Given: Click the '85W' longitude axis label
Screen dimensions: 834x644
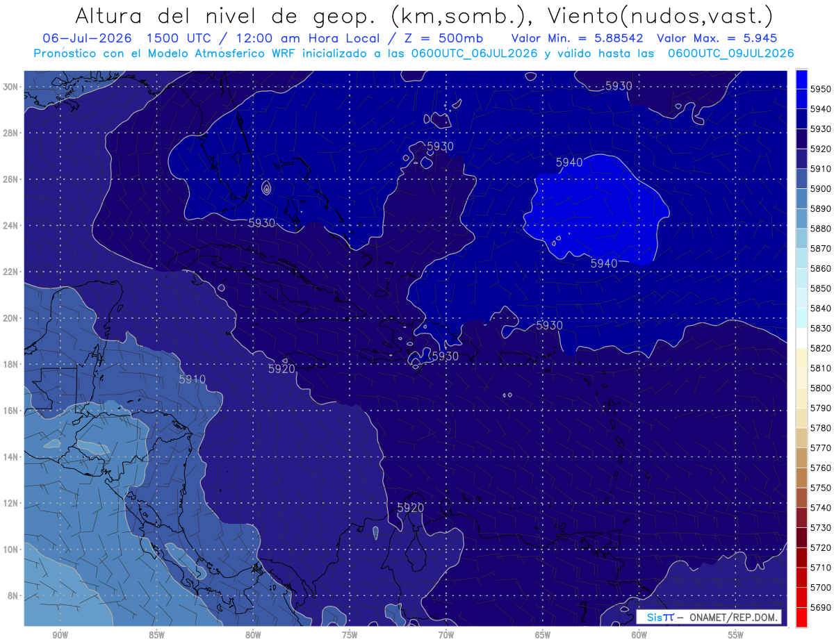Looking at the screenshot, I should click(x=156, y=635).
